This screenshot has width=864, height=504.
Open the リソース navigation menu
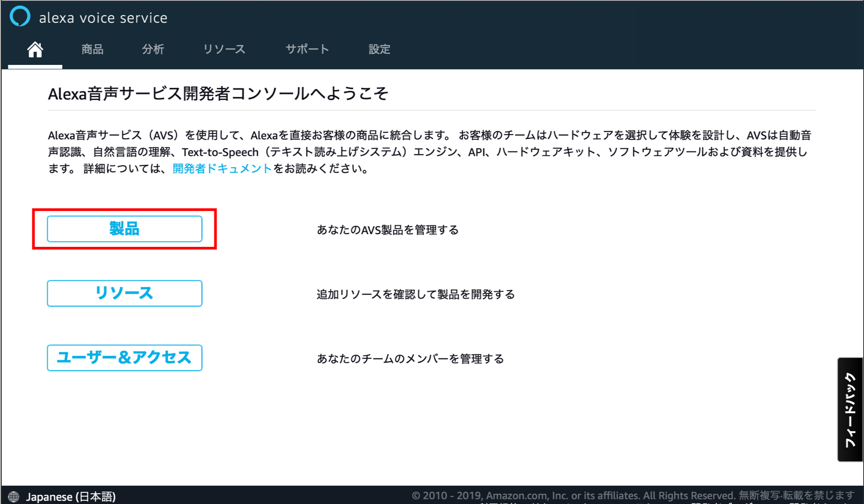[x=224, y=49]
